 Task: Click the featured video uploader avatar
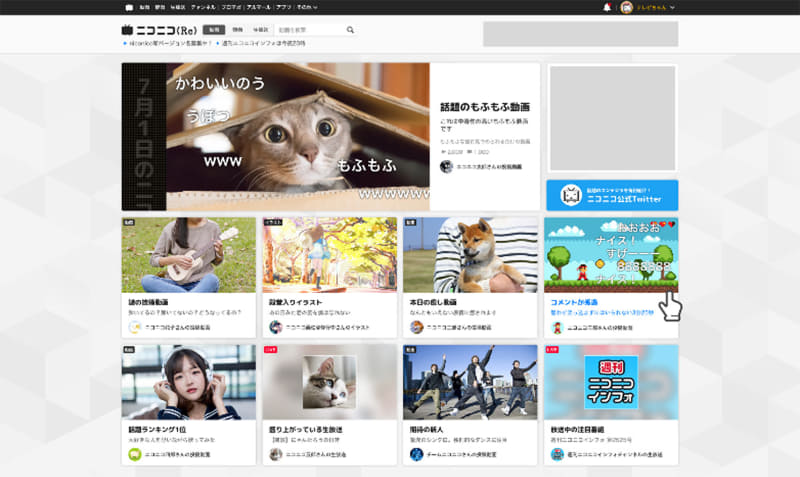point(446,167)
